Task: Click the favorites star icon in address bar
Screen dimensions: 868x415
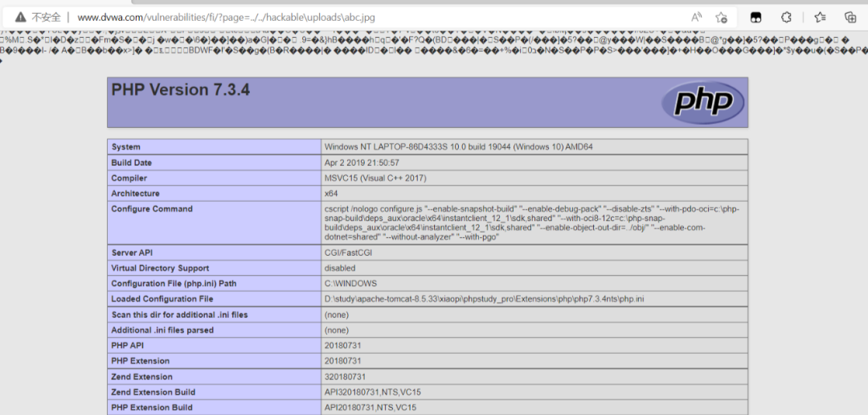Action: coord(721,17)
